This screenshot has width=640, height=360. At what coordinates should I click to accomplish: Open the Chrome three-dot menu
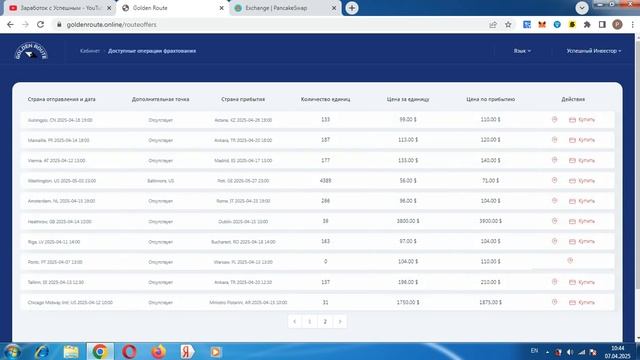pyautogui.click(x=632, y=24)
